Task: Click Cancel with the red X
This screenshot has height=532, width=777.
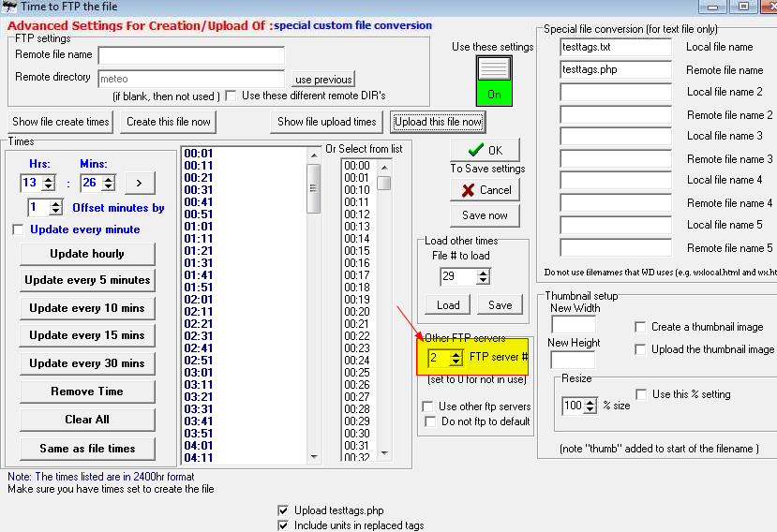Action: (485, 190)
